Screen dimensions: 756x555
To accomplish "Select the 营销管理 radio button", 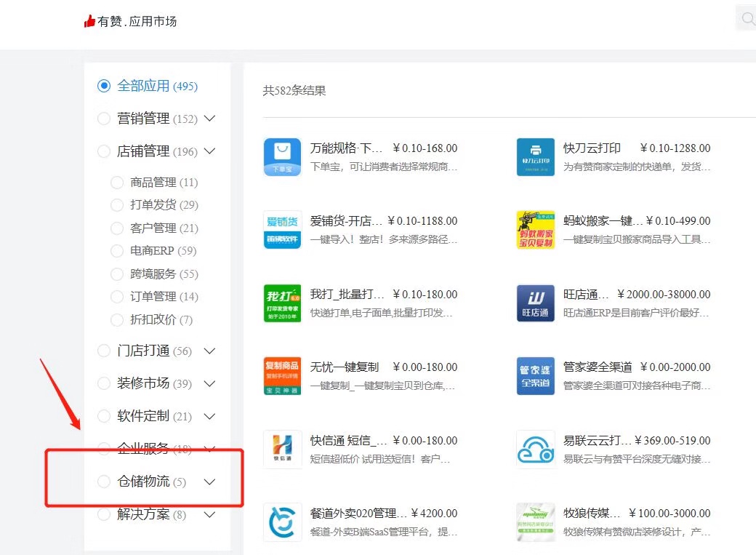I will click(x=104, y=119).
